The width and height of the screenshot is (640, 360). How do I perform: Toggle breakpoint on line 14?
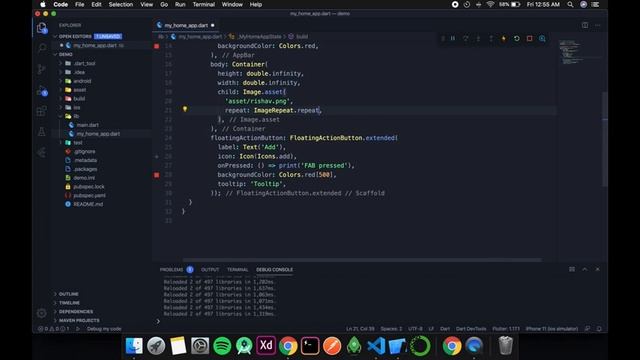[157, 46]
